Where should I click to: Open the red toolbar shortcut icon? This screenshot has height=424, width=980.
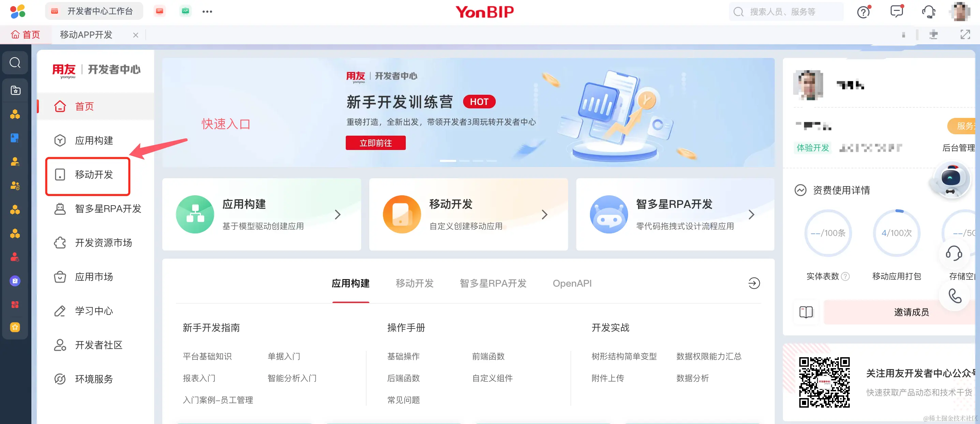point(159,11)
